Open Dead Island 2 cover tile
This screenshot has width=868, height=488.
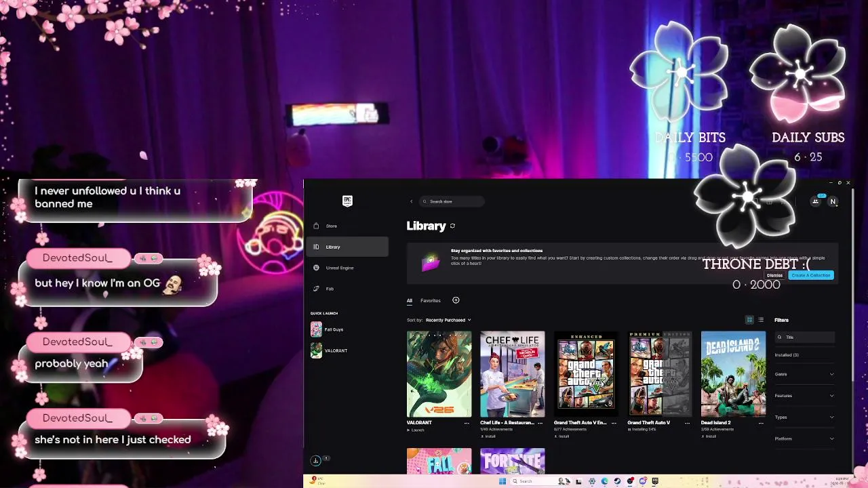click(x=733, y=374)
